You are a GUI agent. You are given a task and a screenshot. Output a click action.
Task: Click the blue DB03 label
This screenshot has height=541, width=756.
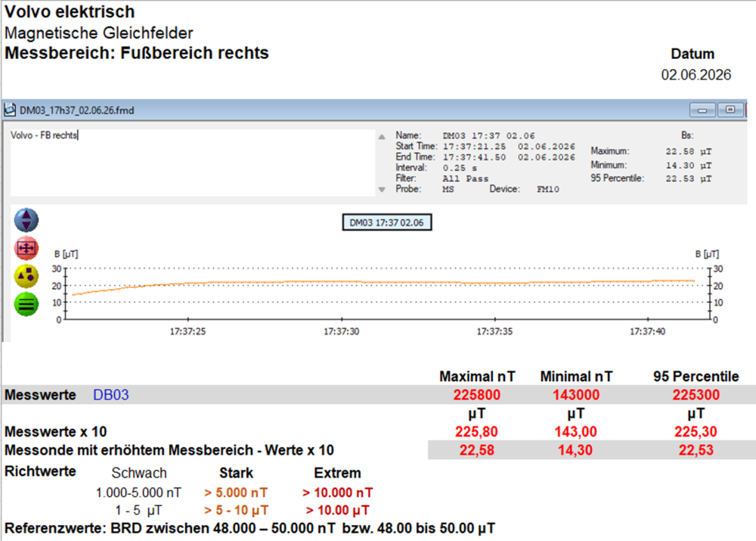click(x=111, y=395)
